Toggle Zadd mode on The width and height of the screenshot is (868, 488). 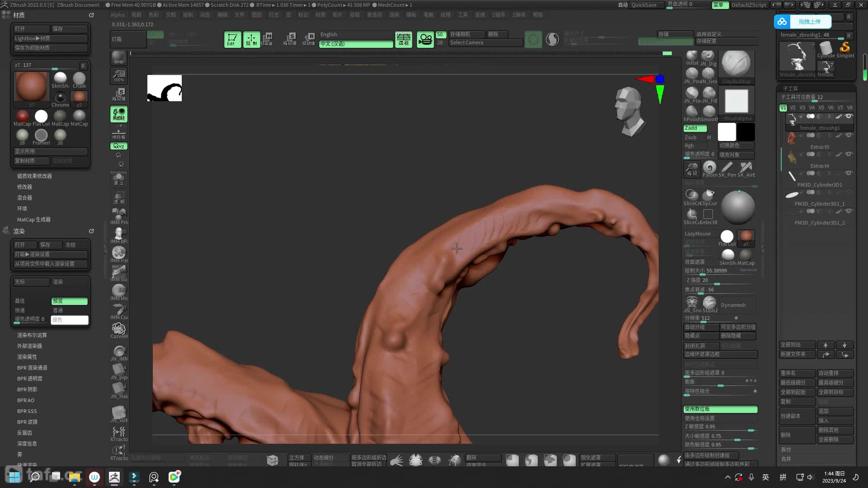695,128
